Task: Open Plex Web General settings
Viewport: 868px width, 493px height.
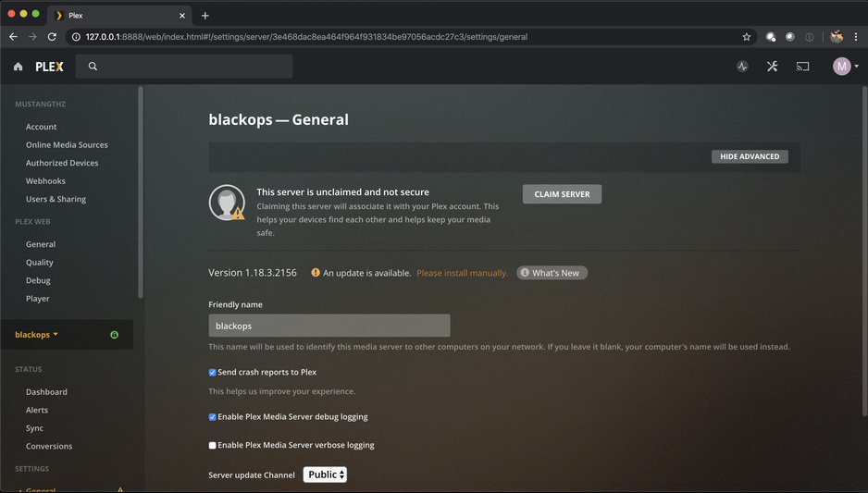Action: tap(41, 244)
